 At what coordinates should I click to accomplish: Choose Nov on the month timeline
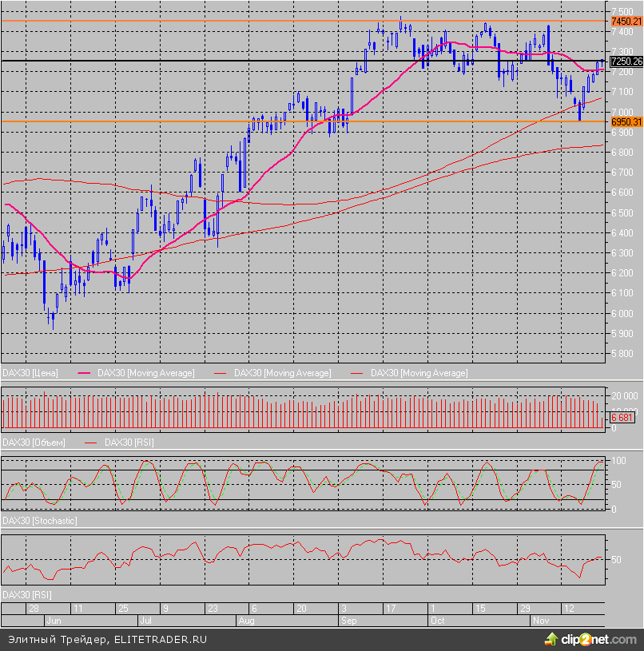[x=541, y=619]
